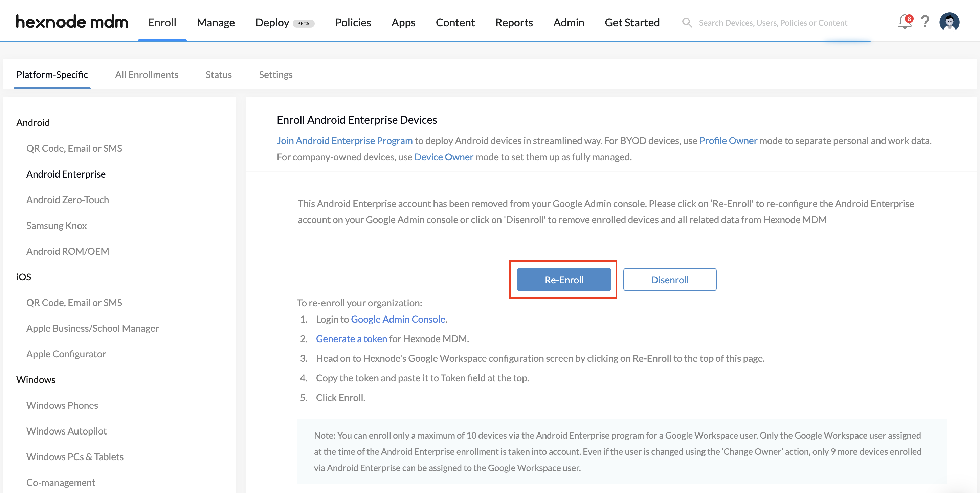Open the Admin top menu

(x=569, y=22)
